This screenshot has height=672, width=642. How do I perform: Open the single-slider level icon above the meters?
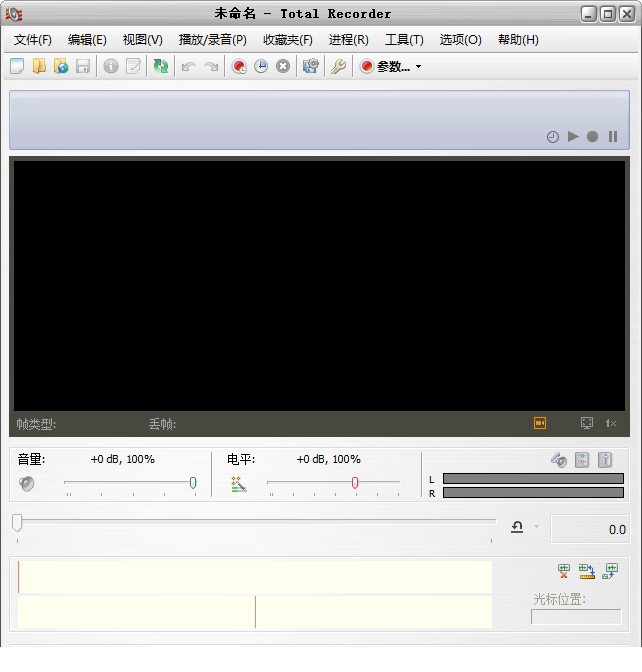605,460
